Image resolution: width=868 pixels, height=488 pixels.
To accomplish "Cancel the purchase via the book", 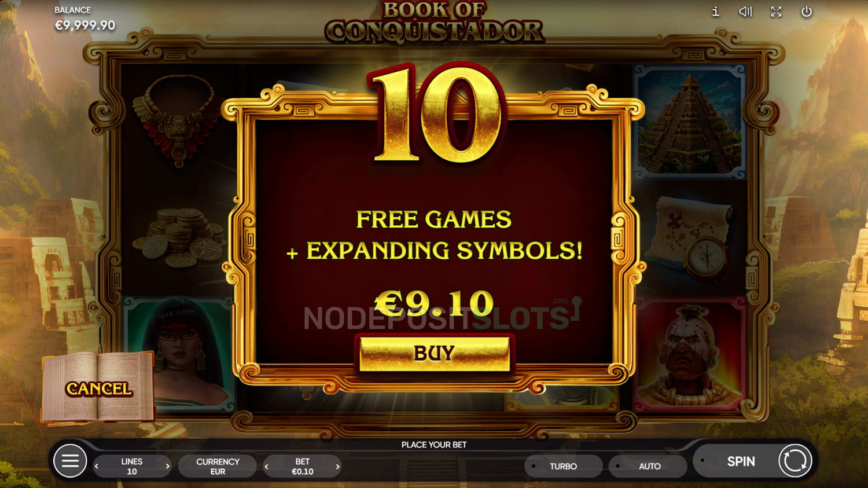I will click(x=98, y=388).
